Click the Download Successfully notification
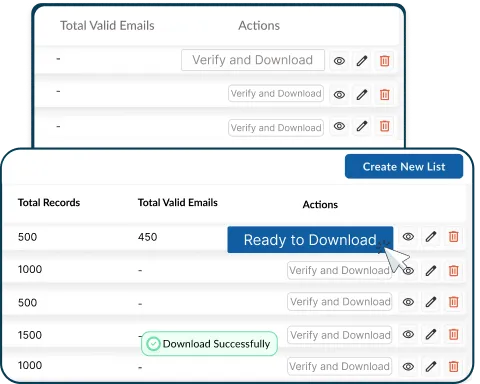 click(x=209, y=344)
